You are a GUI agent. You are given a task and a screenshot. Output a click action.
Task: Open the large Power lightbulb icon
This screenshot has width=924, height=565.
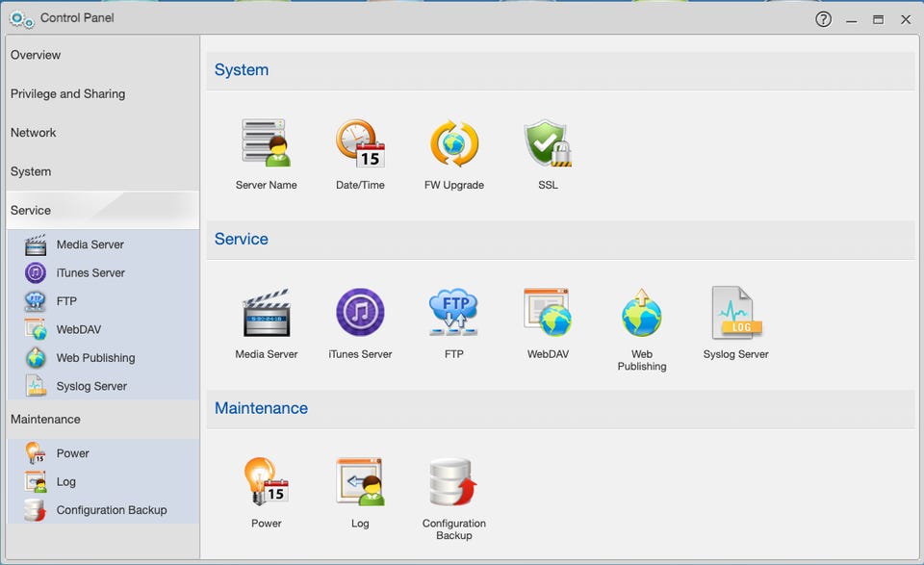point(267,481)
